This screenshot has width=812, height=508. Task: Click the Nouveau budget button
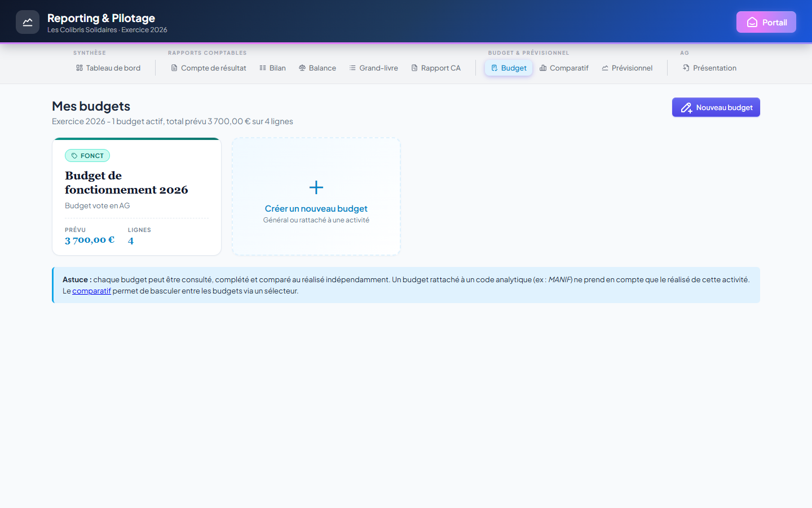716,107
